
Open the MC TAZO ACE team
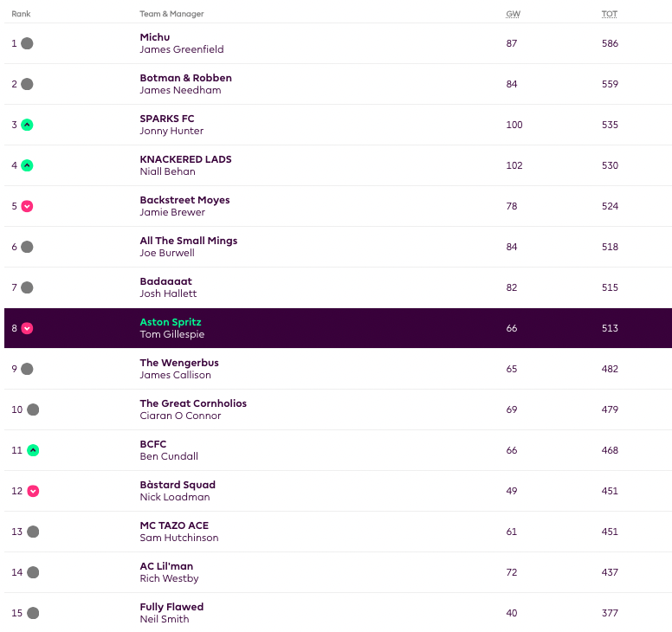coord(174,526)
